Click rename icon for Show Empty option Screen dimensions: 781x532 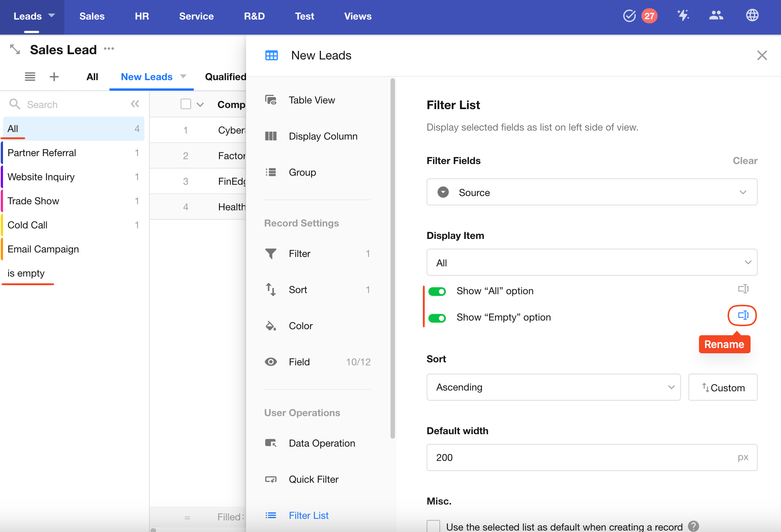coord(743,315)
